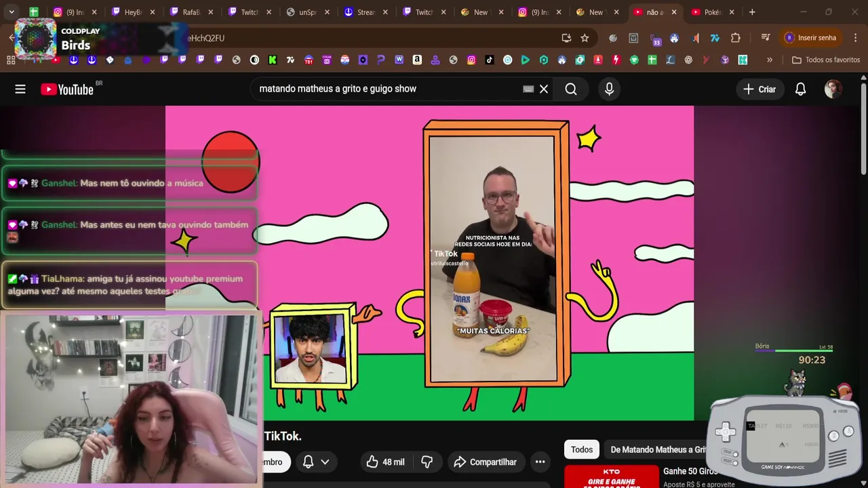This screenshot has width=868, height=488.
Task: Open the Todos os favoritos folder
Action: pos(826,60)
